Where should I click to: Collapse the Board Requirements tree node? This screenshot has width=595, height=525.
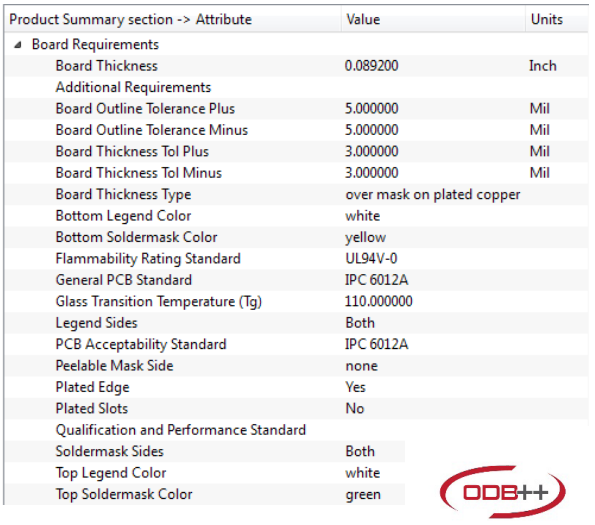click(x=17, y=45)
